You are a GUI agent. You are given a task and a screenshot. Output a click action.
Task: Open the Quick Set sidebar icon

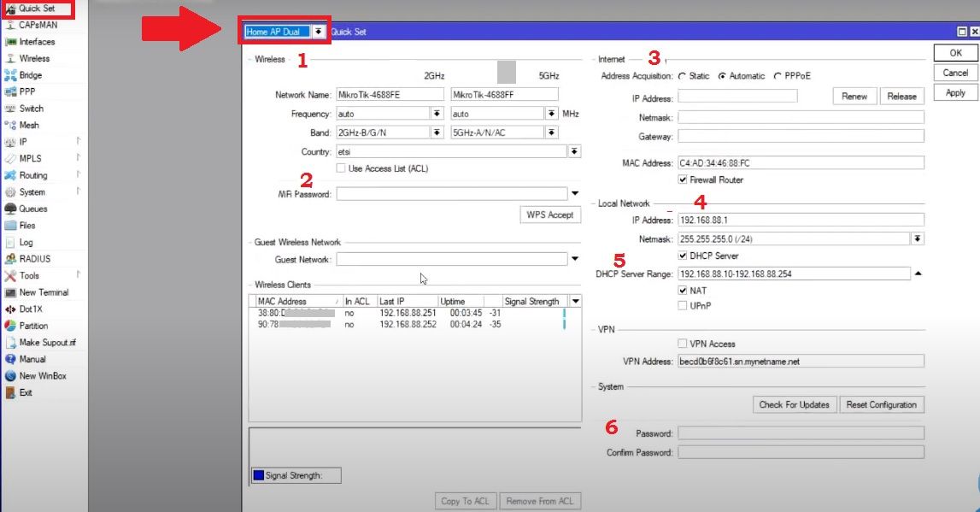click(x=10, y=9)
